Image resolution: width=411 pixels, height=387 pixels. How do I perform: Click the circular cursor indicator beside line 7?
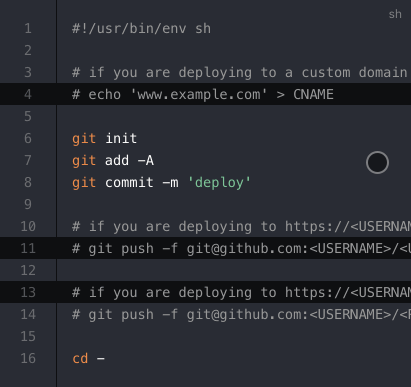click(377, 163)
